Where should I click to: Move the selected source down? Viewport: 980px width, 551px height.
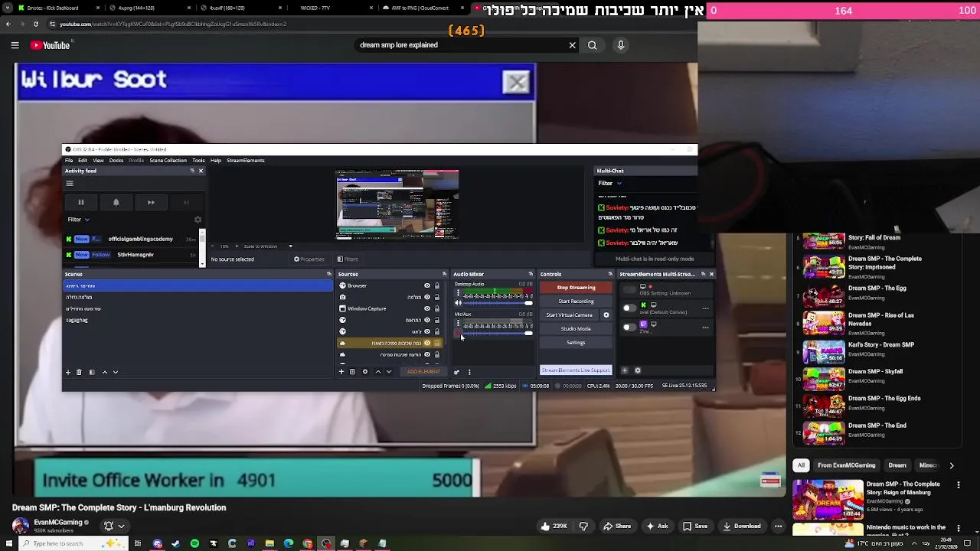(389, 372)
